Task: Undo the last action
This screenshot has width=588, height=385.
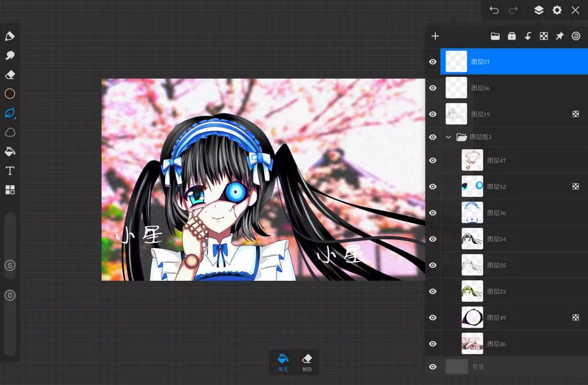Action: coord(494,10)
